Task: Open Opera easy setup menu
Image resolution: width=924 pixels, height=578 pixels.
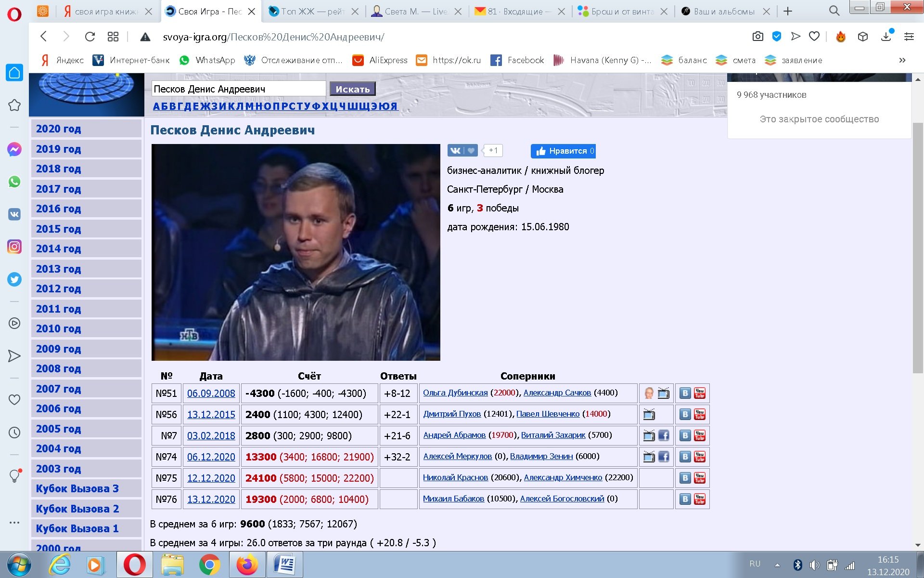Action: [909, 37]
